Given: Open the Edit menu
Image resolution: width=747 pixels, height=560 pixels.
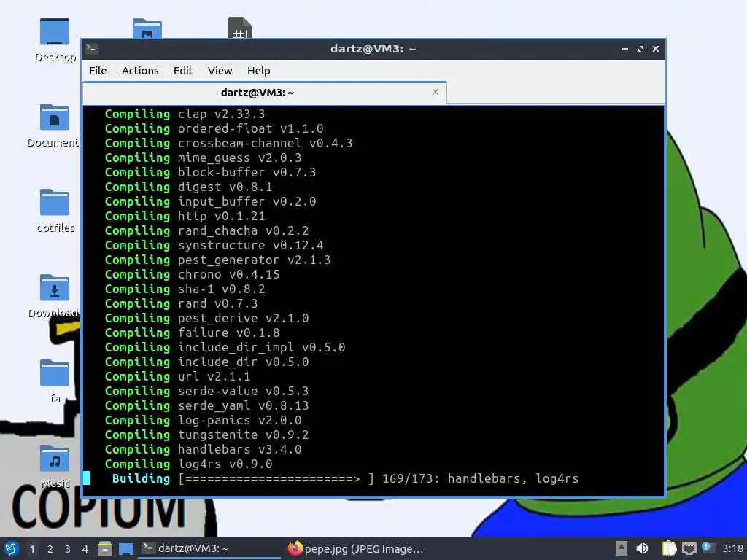Looking at the screenshot, I should tap(183, 71).
